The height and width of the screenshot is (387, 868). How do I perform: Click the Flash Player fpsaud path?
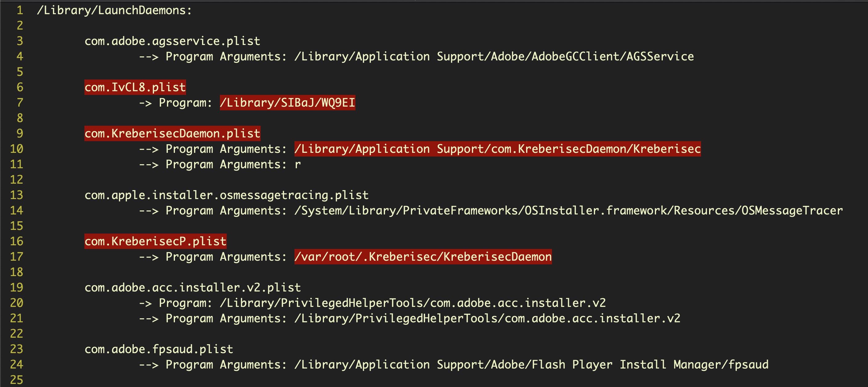pos(531,365)
